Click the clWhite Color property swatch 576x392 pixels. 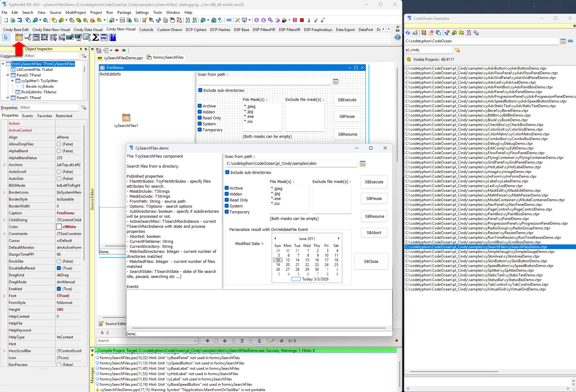[x=59, y=227]
